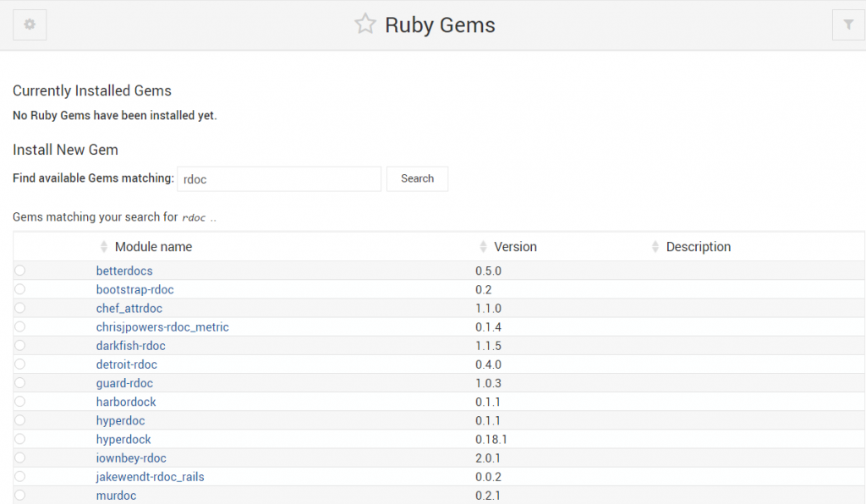The image size is (866, 504).
Task: Open the iownbey-rdoc gem link
Action: pos(132,457)
